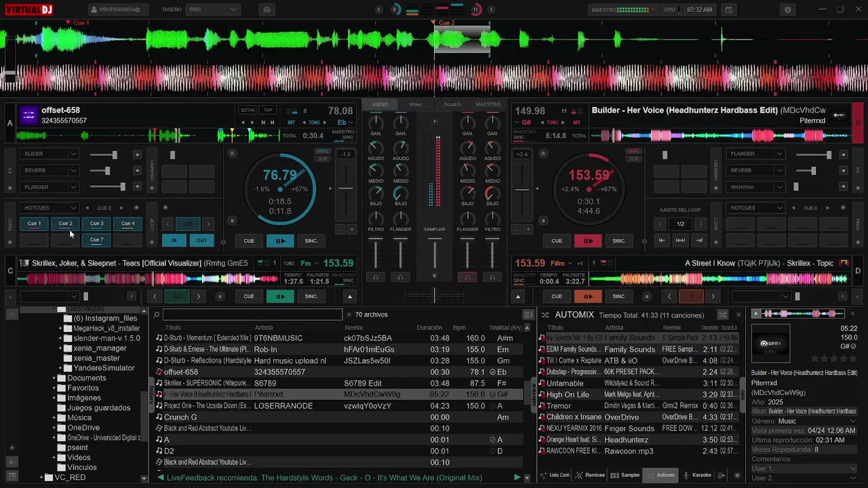868x488 pixels.
Task: Click the search magnifier icon
Action: point(157,315)
